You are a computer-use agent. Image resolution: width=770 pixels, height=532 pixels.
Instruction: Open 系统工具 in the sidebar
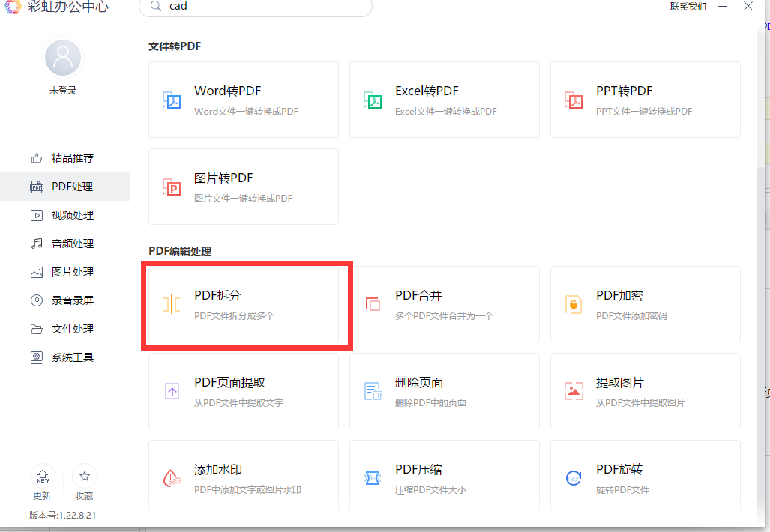point(64,357)
